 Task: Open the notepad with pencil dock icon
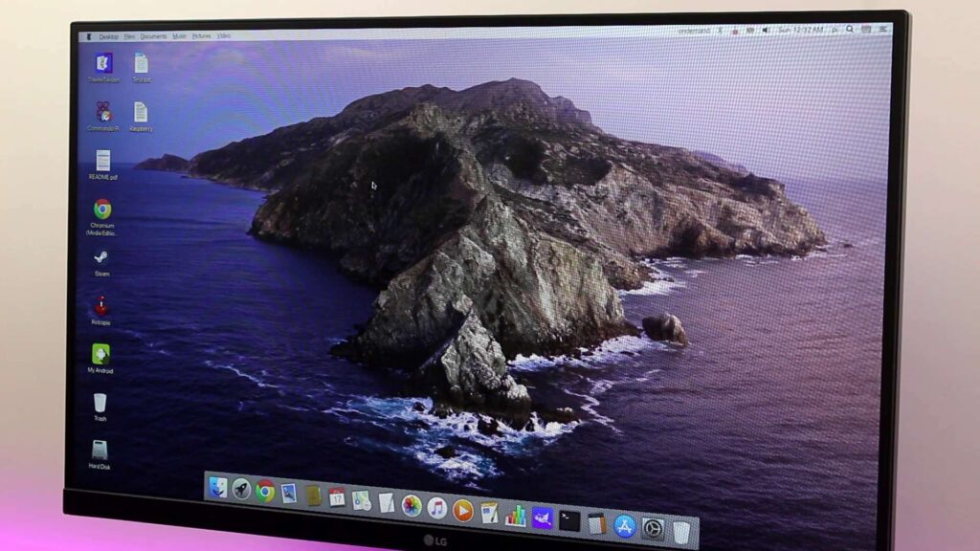tap(489, 514)
